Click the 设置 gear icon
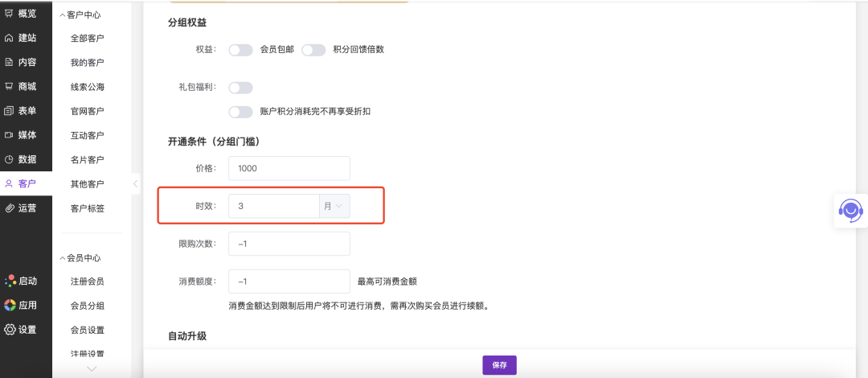 (x=10, y=329)
